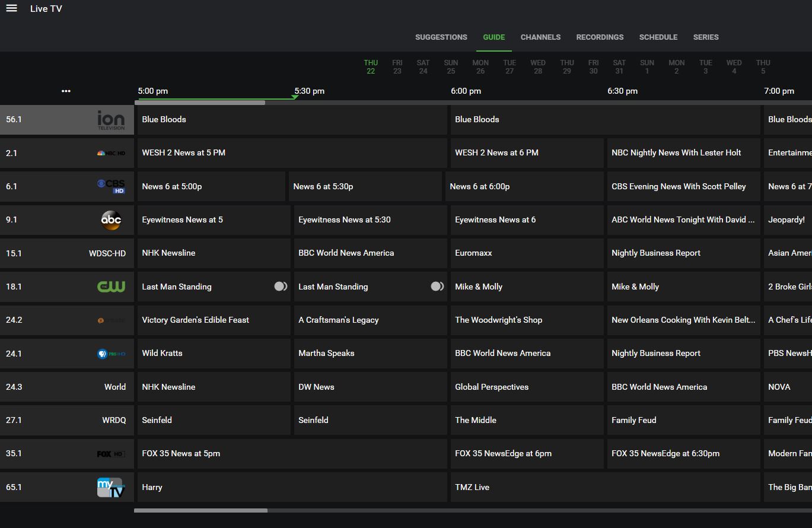This screenshot has height=528, width=812.
Task: Open Martha Speaks on PBS
Action: coord(370,353)
